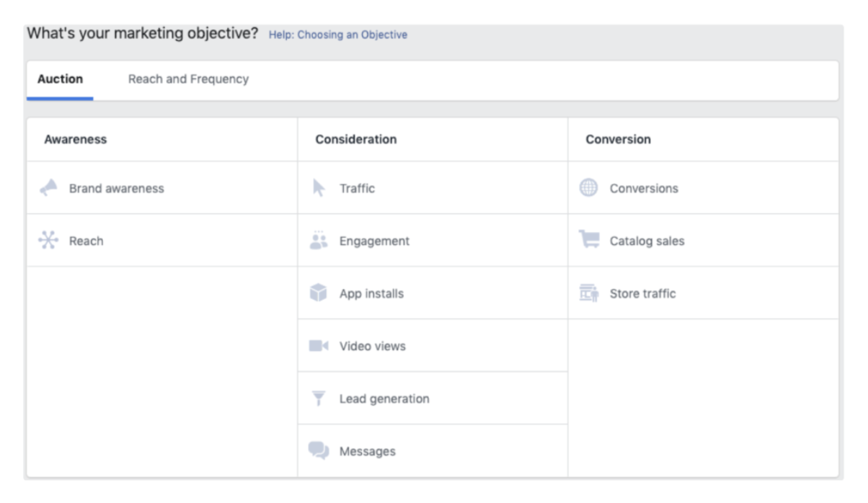Click the Messages chat bubbles icon
The width and height of the screenshot is (868, 503).
click(319, 451)
